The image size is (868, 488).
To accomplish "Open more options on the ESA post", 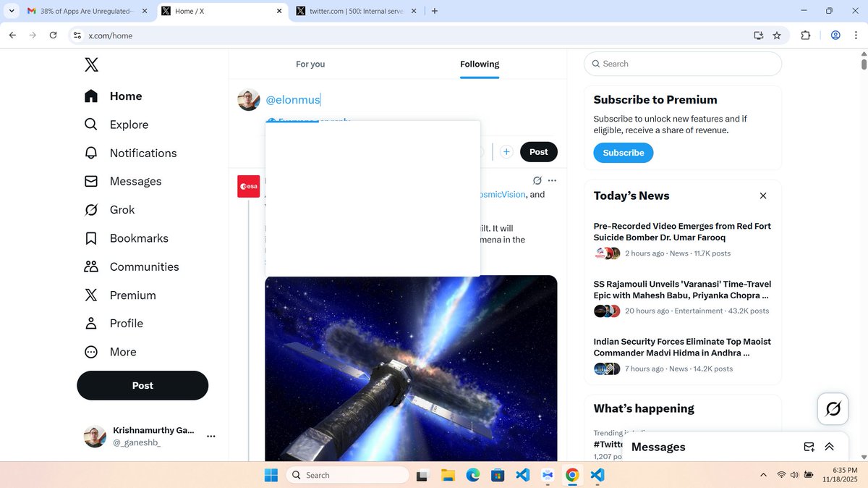I will pyautogui.click(x=552, y=180).
